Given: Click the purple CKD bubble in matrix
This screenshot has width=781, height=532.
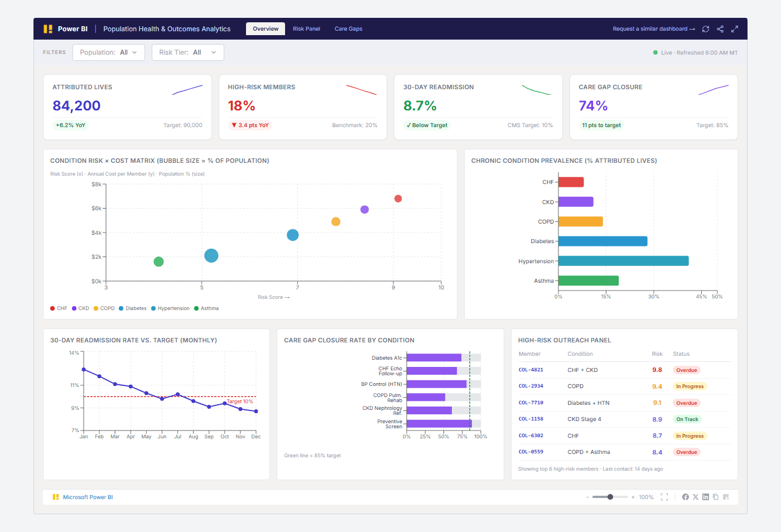Looking at the screenshot, I should point(364,210).
